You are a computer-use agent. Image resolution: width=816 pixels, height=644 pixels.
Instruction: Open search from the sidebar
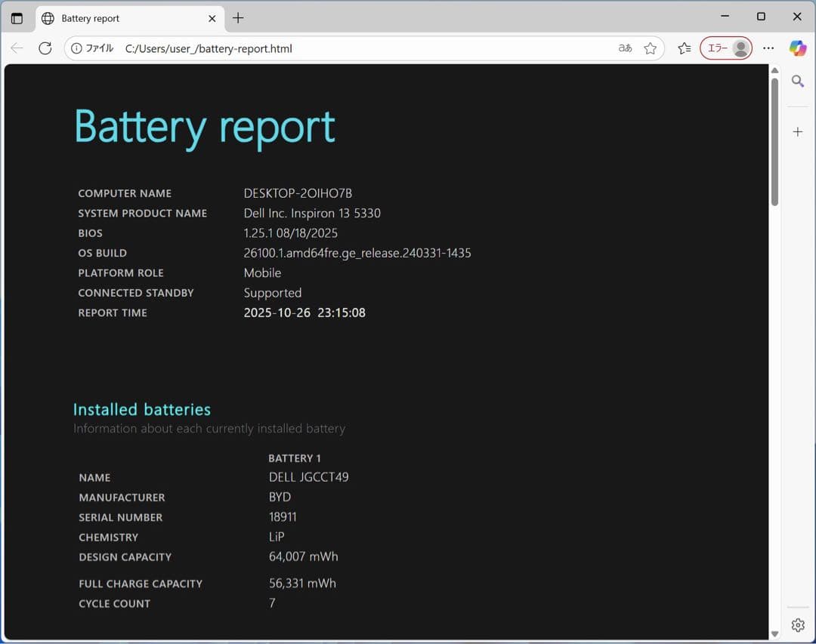pyautogui.click(x=798, y=81)
